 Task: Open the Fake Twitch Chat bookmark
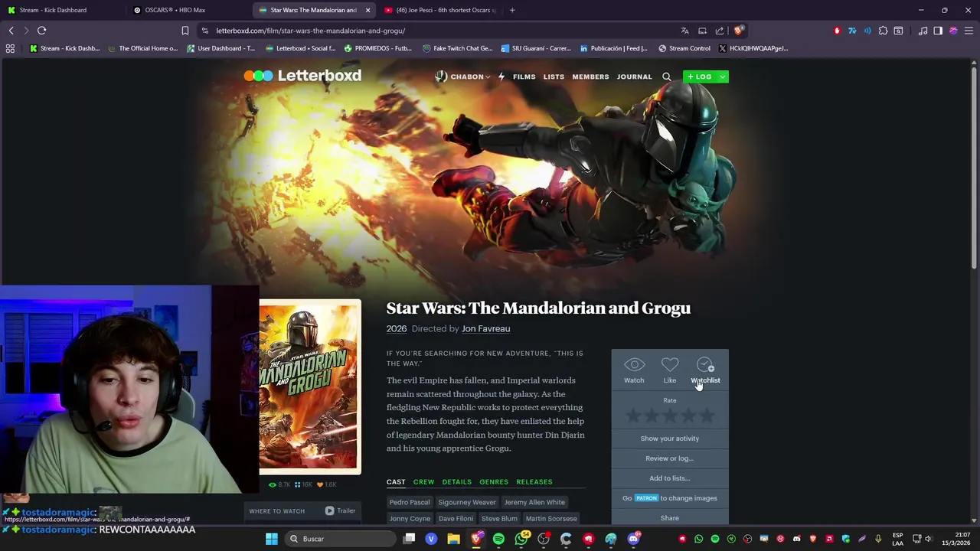pos(458,48)
